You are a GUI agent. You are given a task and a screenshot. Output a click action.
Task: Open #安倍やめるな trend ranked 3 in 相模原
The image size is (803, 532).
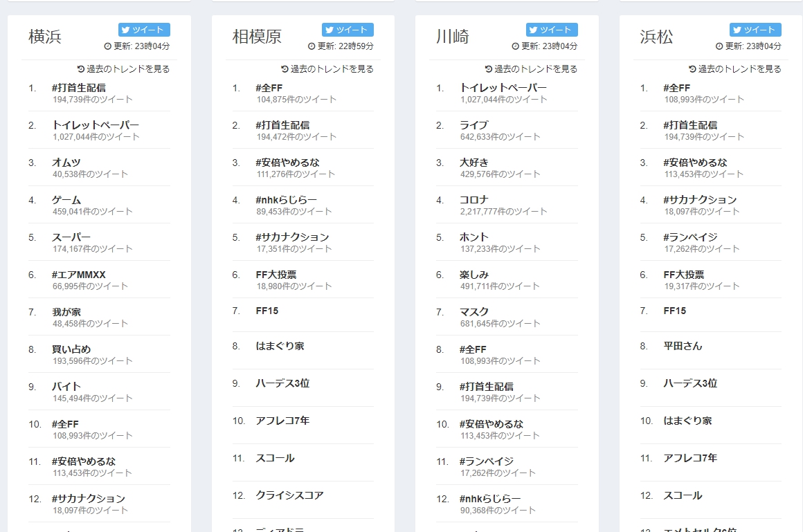[287, 163]
